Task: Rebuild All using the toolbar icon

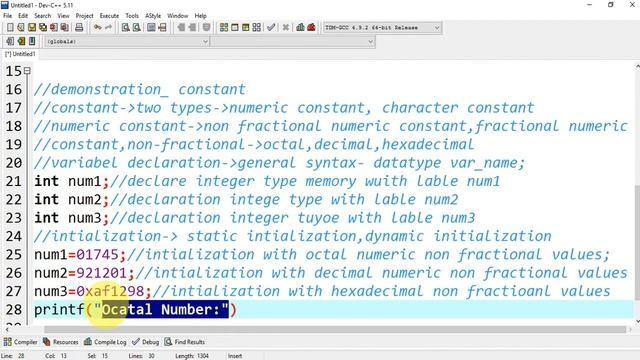Action: (257, 27)
